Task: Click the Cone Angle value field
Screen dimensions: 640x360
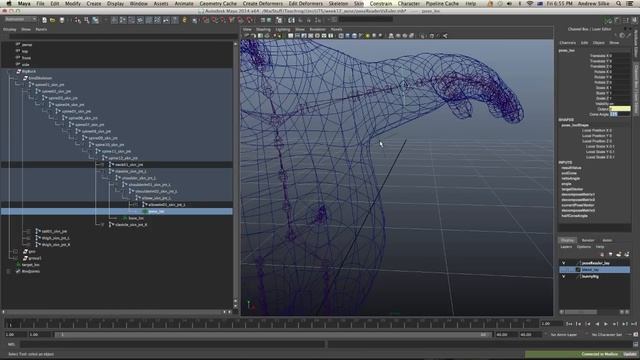Action: [620, 114]
